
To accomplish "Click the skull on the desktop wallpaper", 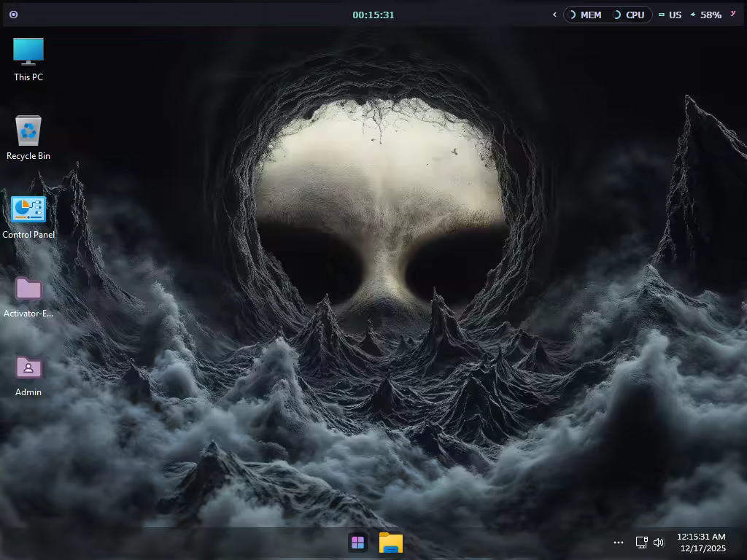I will [379, 211].
